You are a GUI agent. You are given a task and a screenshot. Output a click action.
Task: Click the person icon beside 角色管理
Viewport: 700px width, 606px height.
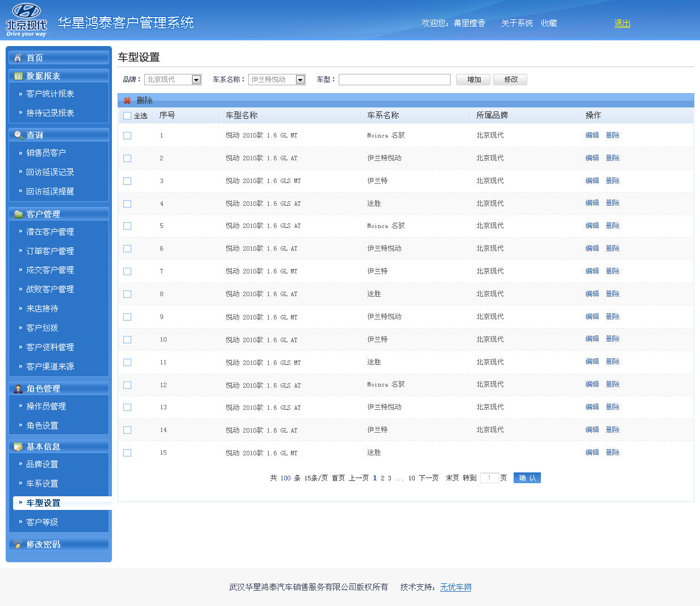(x=18, y=388)
